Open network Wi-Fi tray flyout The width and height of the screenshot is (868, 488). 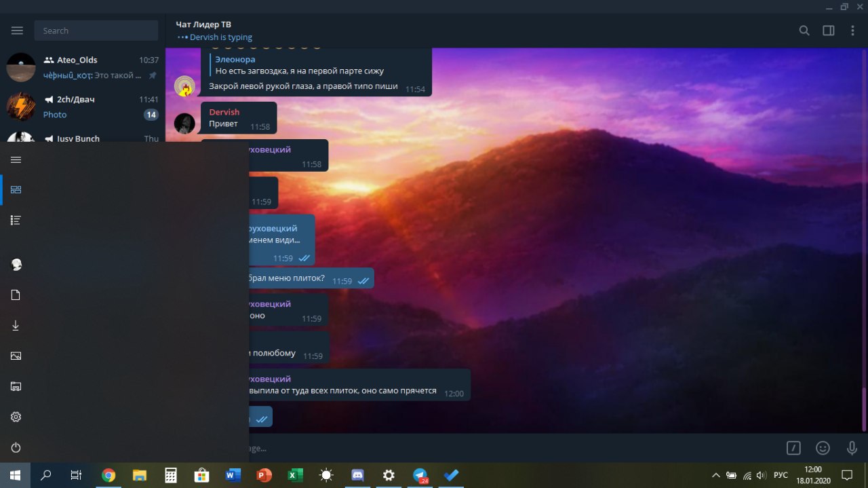(x=747, y=475)
